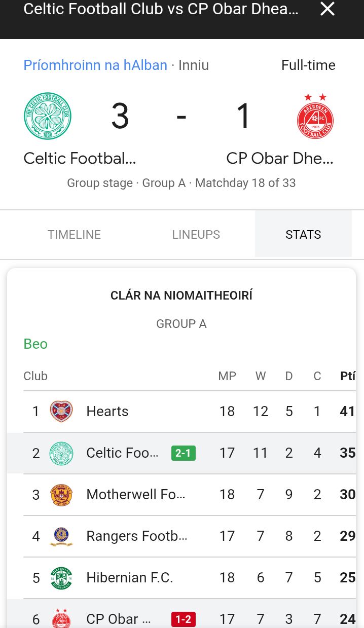Image resolution: width=364 pixels, height=628 pixels.
Task: Select the STATS tab
Action: pyautogui.click(x=303, y=235)
